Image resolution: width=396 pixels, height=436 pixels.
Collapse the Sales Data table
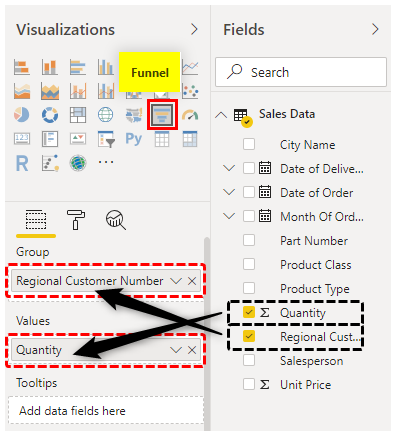221,115
